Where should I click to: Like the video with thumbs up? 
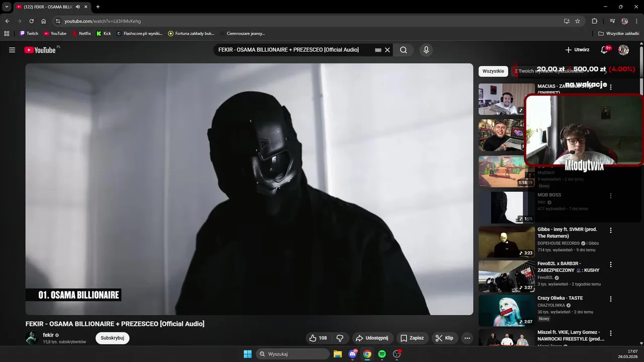318,338
